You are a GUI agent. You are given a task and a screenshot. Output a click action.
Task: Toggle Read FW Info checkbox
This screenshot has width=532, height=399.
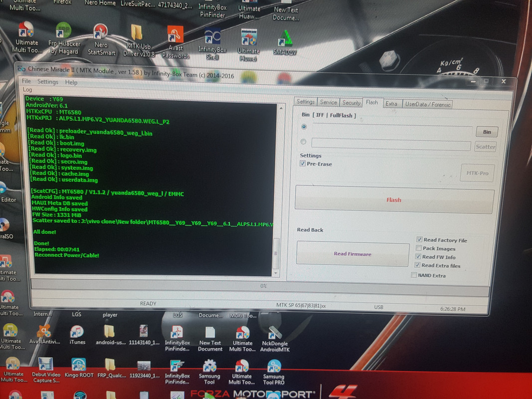click(x=418, y=256)
